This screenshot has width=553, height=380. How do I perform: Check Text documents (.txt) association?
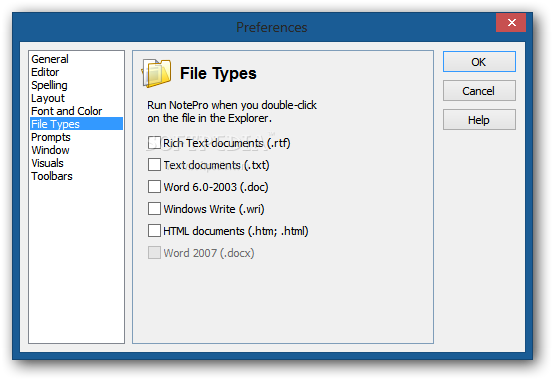[154, 165]
